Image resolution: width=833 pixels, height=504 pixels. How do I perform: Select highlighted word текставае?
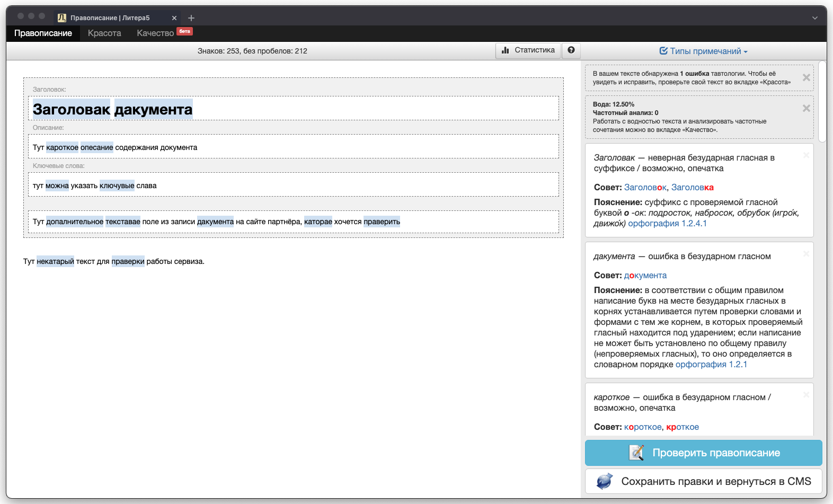click(x=123, y=222)
